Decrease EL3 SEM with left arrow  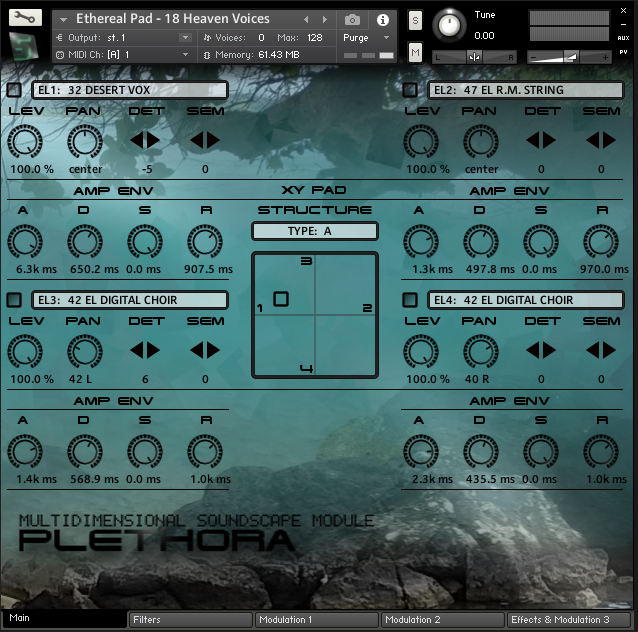(x=197, y=350)
